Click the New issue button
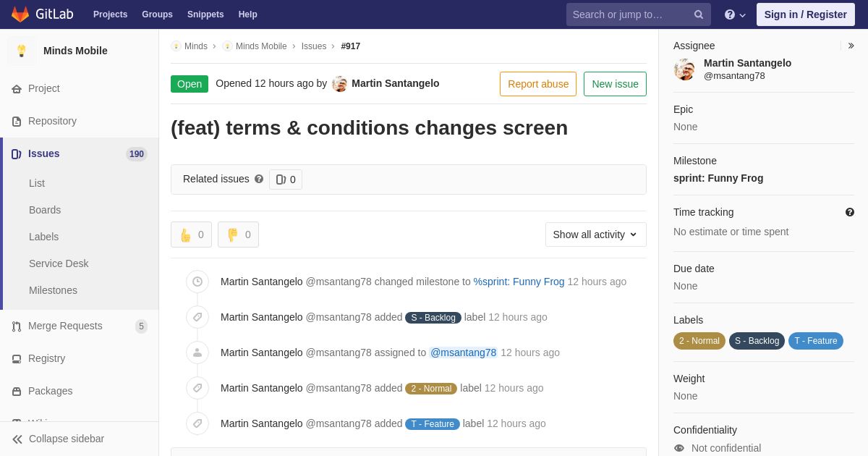 click(x=615, y=84)
